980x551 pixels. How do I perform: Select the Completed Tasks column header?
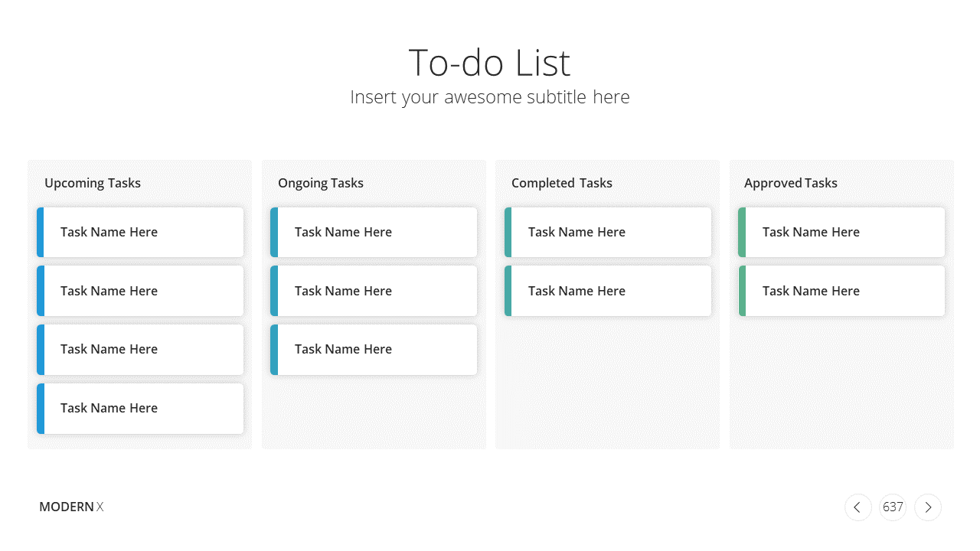(562, 183)
